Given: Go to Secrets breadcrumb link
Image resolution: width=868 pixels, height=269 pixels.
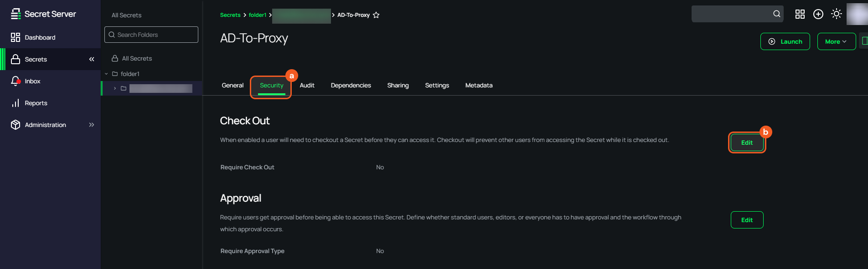Looking at the screenshot, I should [x=230, y=15].
